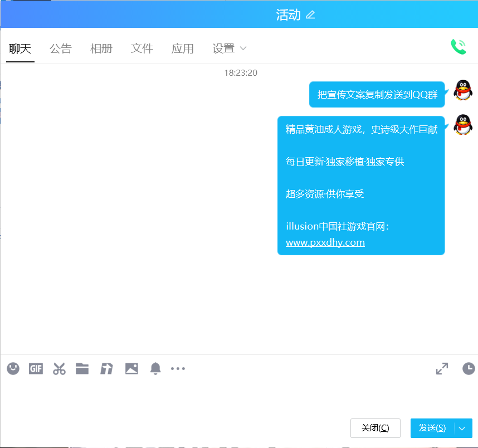The width and height of the screenshot is (478, 448).
Task: Open the www.pxxdhy.com link
Action: 325,242
